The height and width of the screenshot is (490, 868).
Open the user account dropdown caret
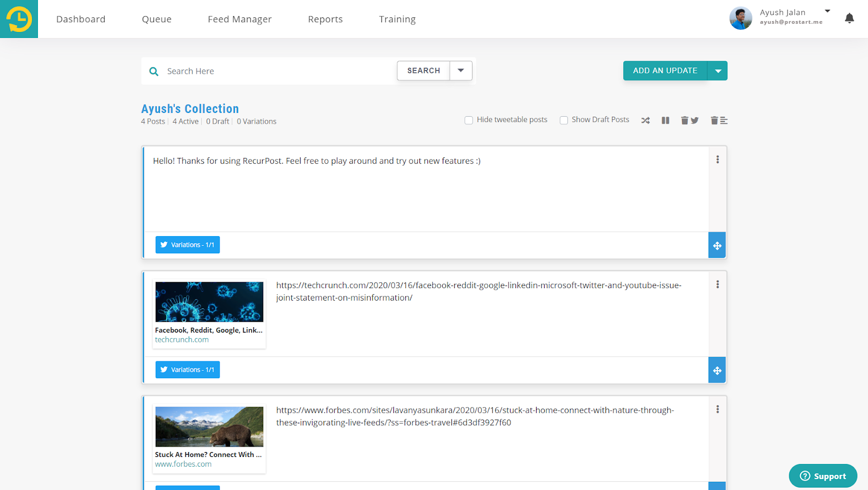tap(827, 11)
